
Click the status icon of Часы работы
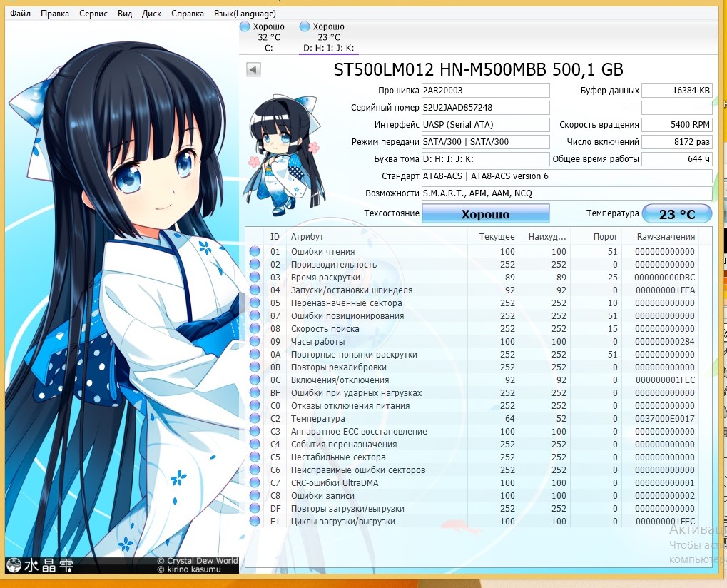[x=255, y=341]
